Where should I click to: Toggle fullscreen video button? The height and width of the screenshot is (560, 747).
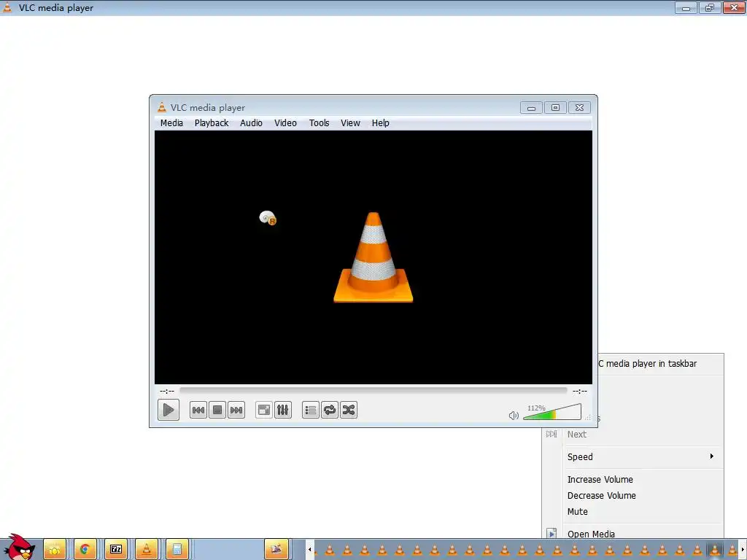tap(264, 410)
